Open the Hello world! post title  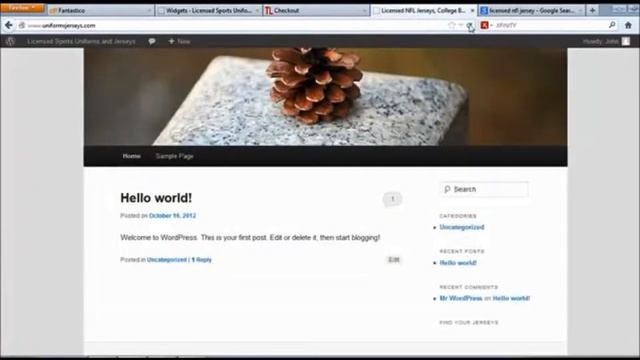click(x=156, y=198)
